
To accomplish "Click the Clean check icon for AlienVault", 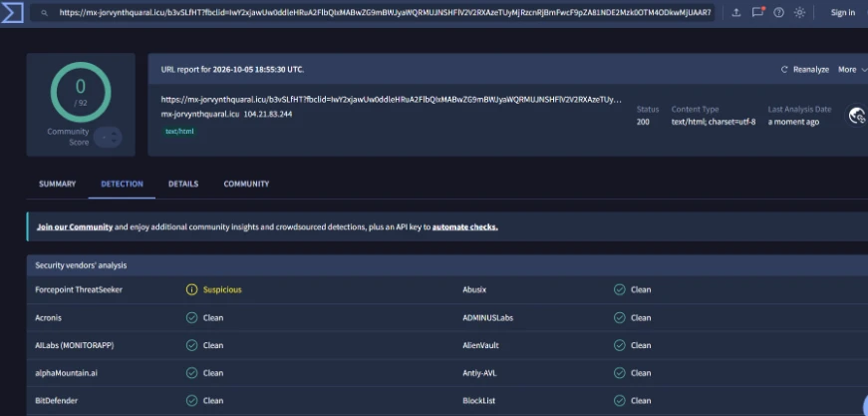I will (620, 345).
